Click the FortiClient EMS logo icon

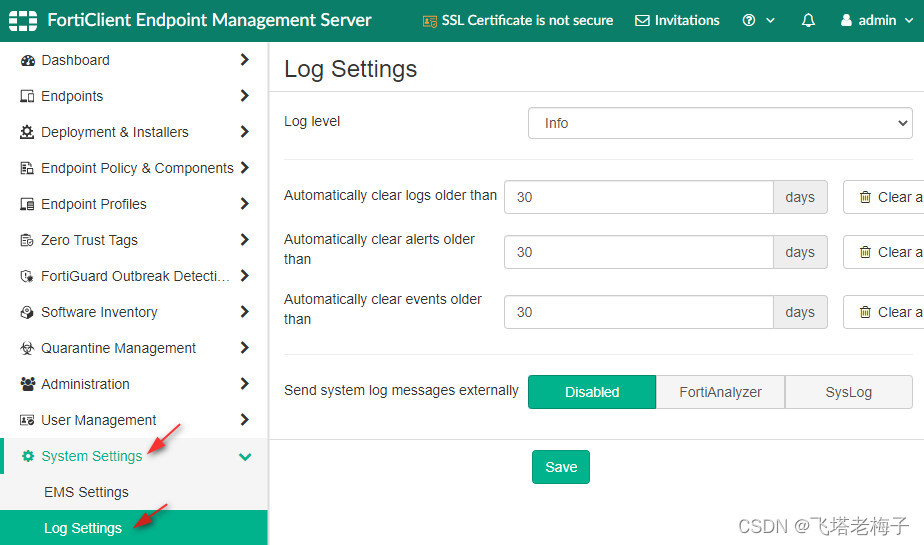coord(23,21)
